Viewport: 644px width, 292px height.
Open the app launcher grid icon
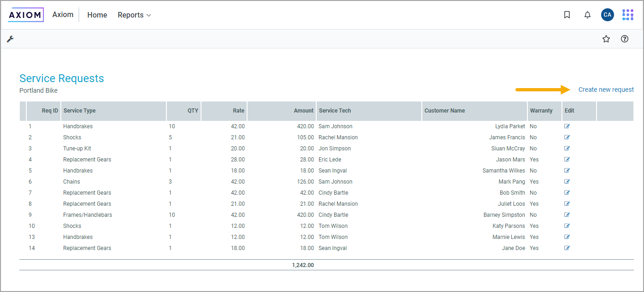click(627, 15)
